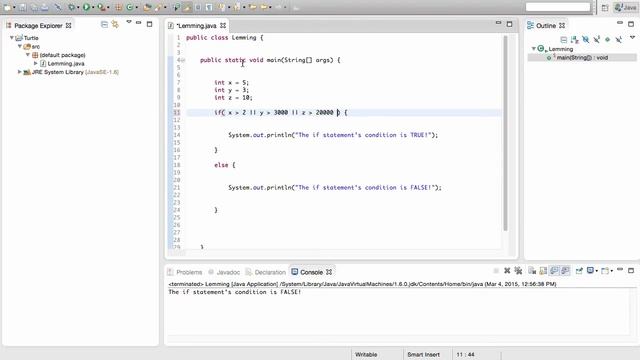This screenshot has width=640, height=360.
Task: Click the Next Annotation toolbar icon
Action: (x=222, y=7)
